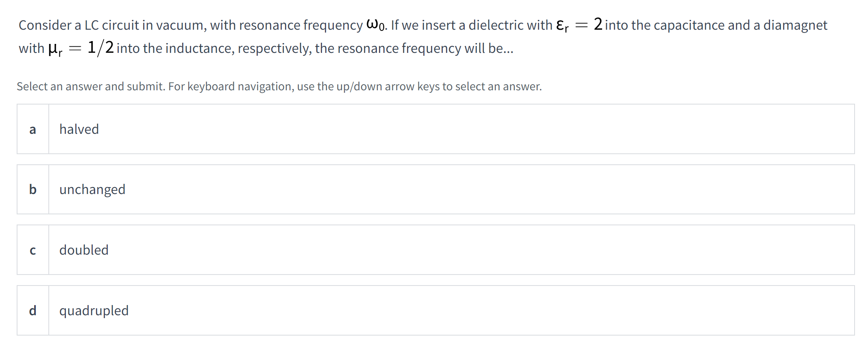
Task: Pick the "doubled" answer option
Action: pyautogui.click(x=84, y=250)
